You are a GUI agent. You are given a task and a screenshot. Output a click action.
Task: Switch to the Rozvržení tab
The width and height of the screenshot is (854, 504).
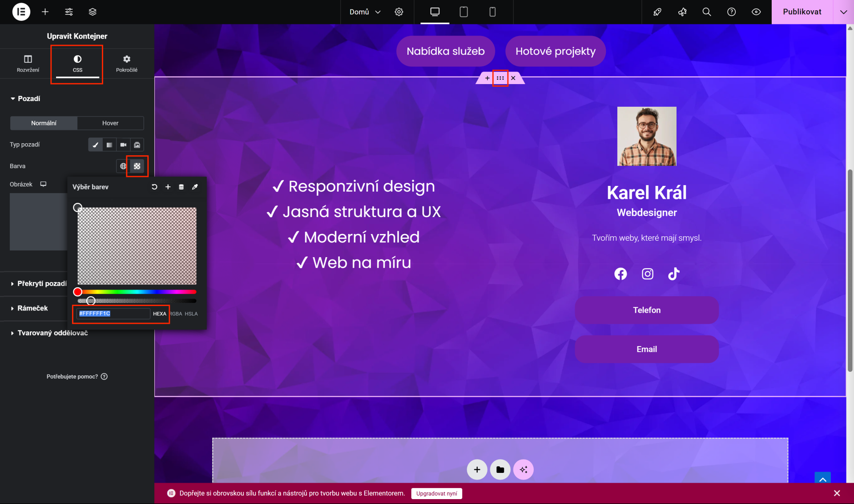point(28,63)
